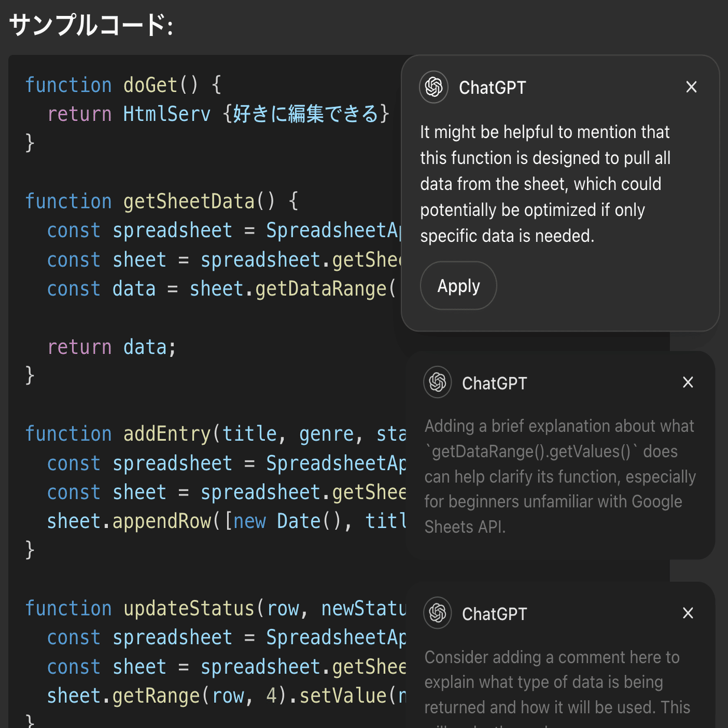Click the top comment text about optimizing data
The height and width of the screenshot is (728, 728).
[545, 183]
